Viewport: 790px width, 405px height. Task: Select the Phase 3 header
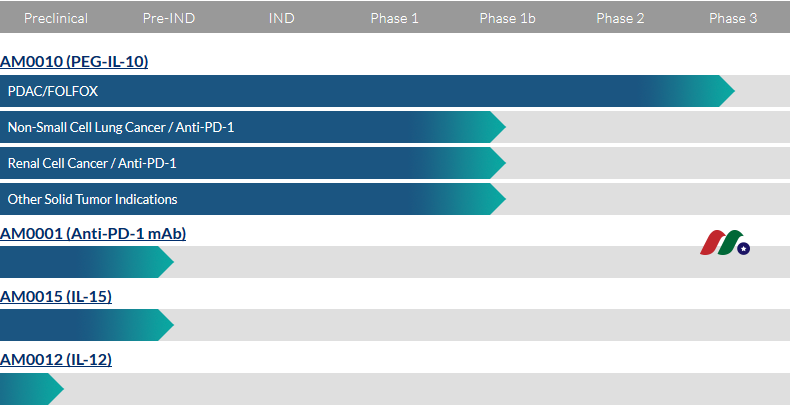733,18
